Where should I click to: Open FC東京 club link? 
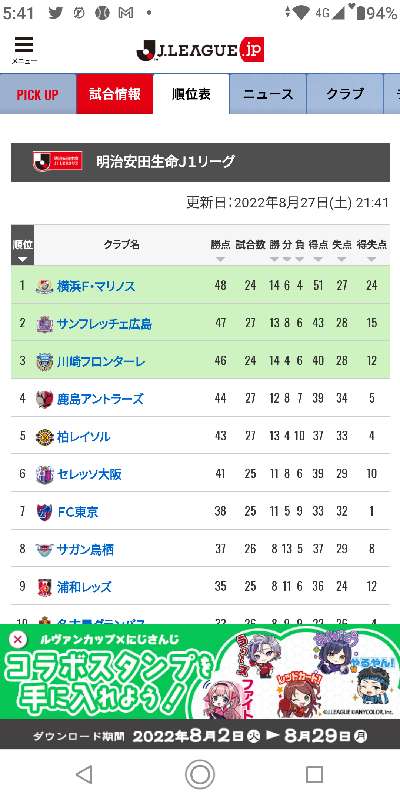pyautogui.click(x=78, y=512)
